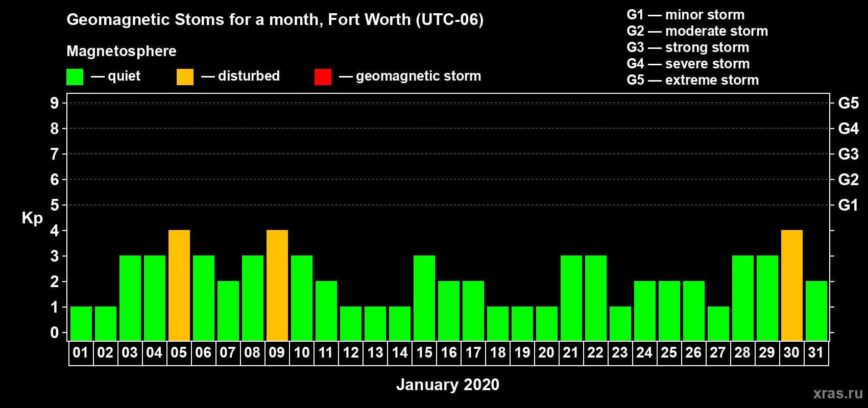Click the 'G1 — minor storm' legend text

point(686,15)
